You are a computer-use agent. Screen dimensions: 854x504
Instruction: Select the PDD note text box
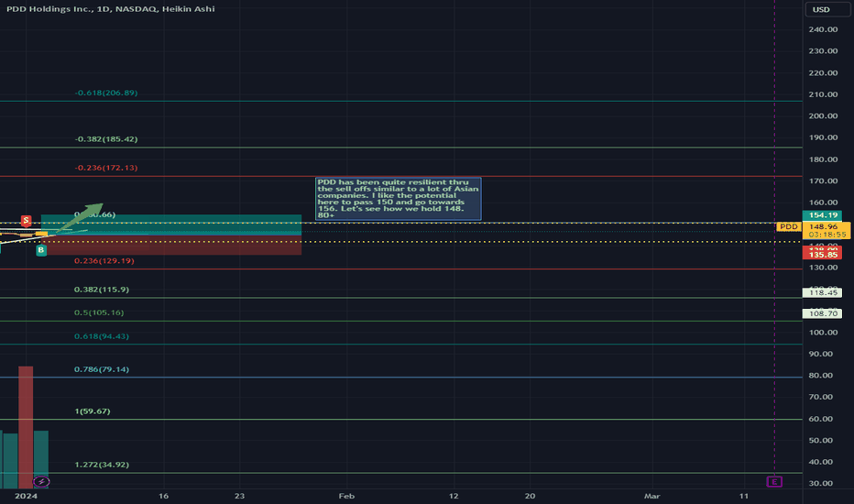(x=398, y=198)
